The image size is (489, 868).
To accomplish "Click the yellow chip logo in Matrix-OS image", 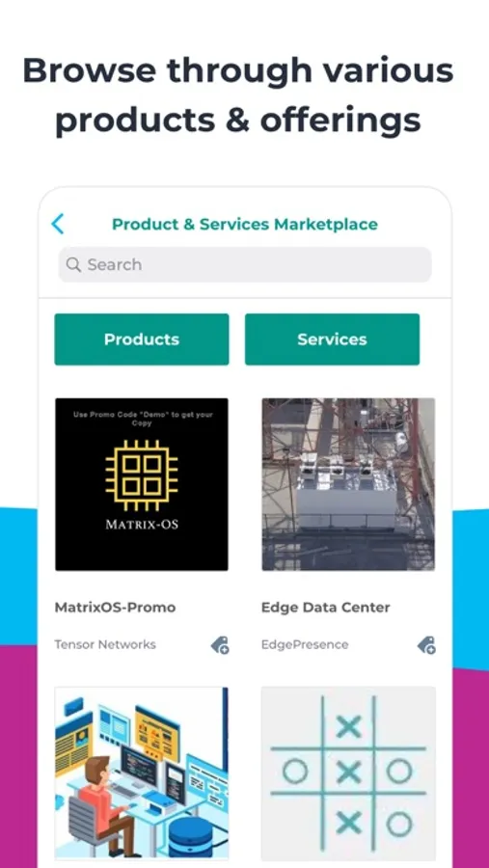I will [x=142, y=475].
